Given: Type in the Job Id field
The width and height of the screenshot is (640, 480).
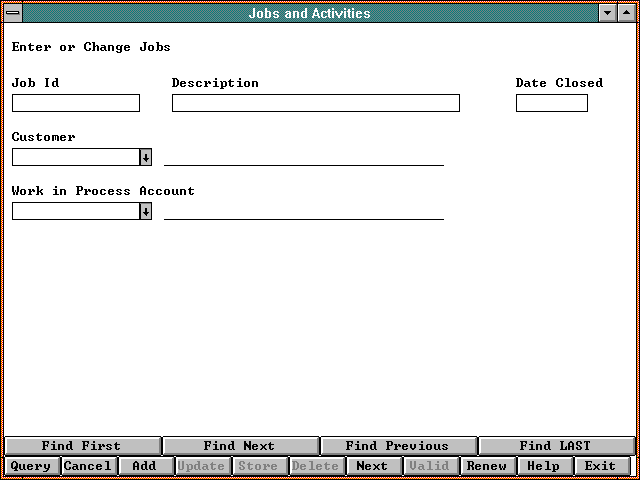Looking at the screenshot, I should coord(76,103).
